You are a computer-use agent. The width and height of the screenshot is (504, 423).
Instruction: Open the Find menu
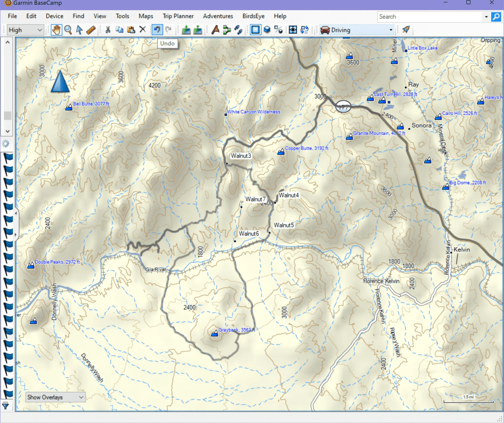click(x=78, y=16)
